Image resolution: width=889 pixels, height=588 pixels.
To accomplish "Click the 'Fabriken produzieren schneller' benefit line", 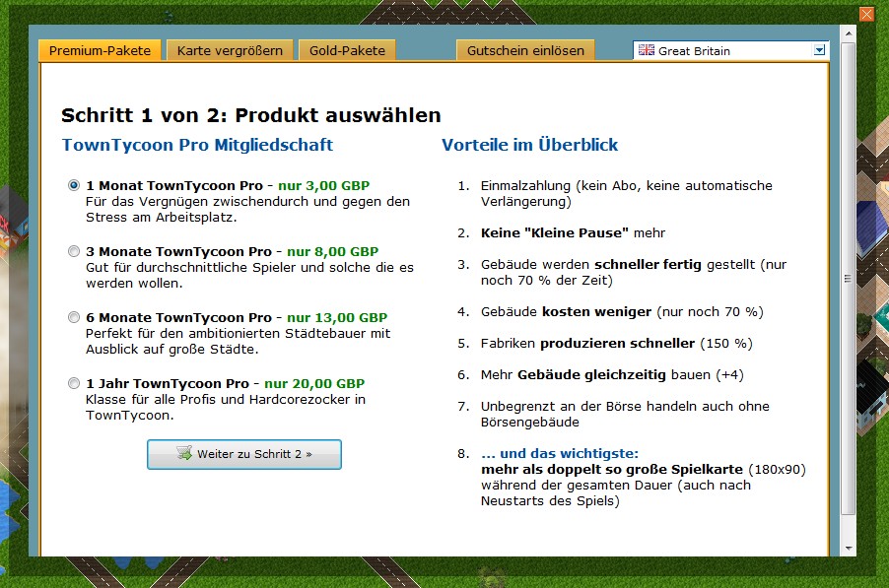I will pyautogui.click(x=617, y=344).
